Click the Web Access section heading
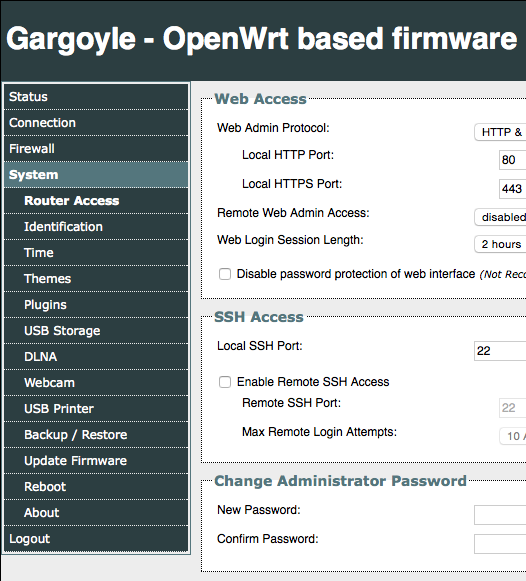The image size is (526, 581). [260, 99]
